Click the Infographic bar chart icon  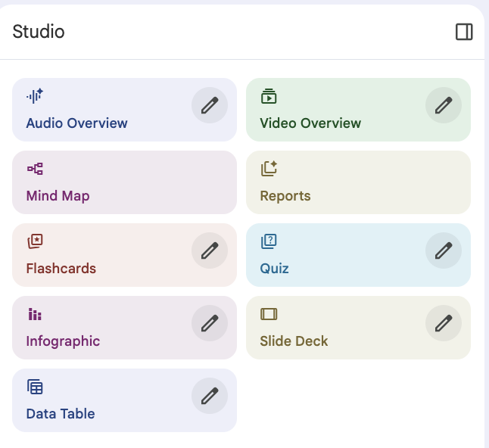(35, 314)
